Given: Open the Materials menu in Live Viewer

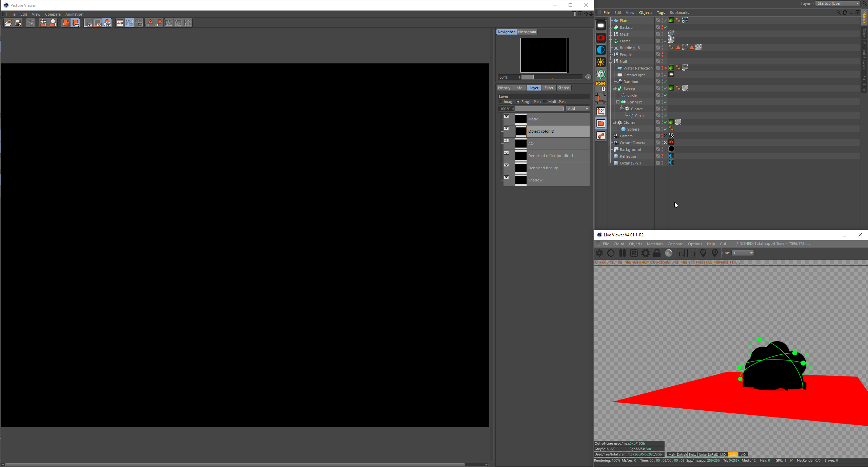Looking at the screenshot, I should point(654,244).
